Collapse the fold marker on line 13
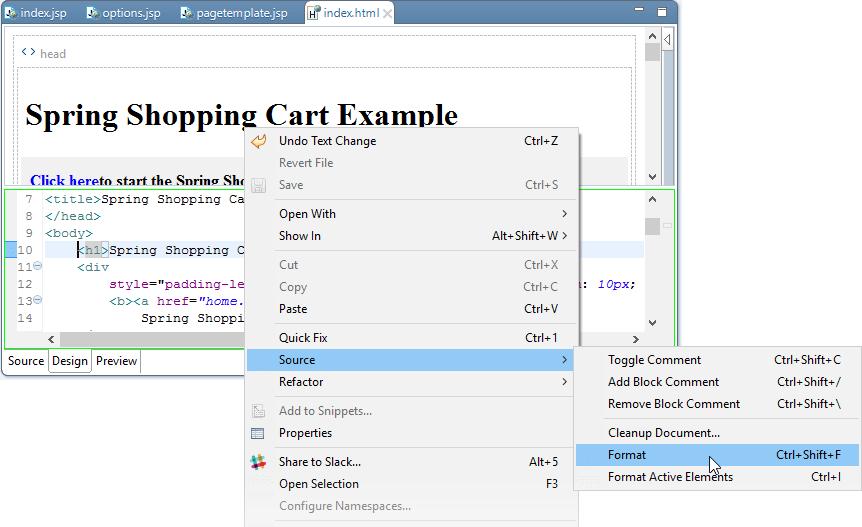Screen dimensions: 862x527 pos(38,300)
